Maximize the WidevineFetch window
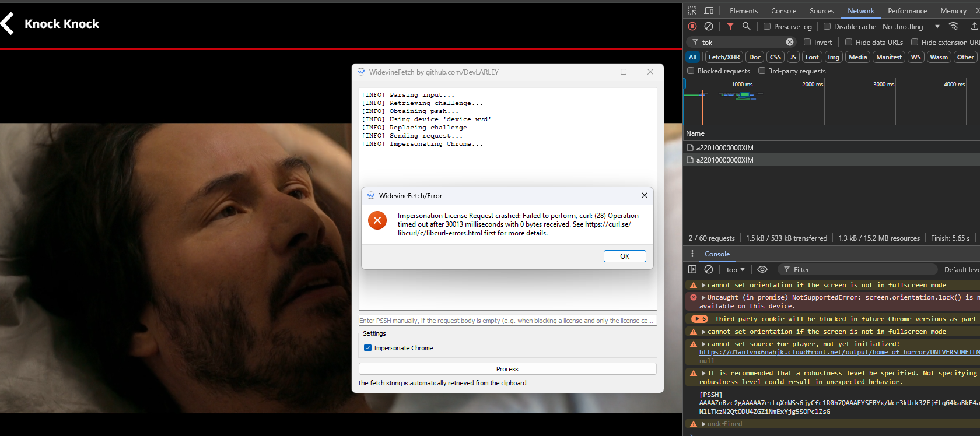Screen dimensions: 980x436 [x=624, y=72]
